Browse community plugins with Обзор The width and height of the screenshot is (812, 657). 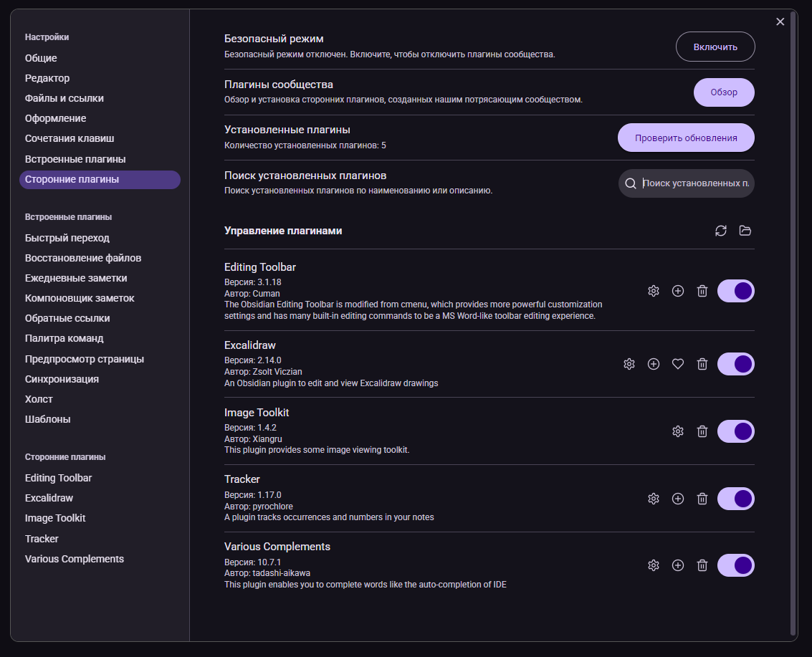(x=724, y=92)
